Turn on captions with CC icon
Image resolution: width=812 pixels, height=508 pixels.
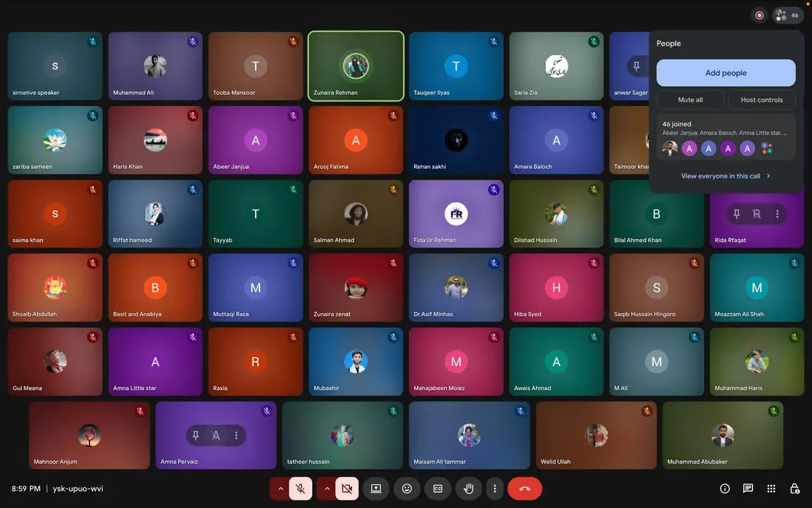[x=438, y=488]
